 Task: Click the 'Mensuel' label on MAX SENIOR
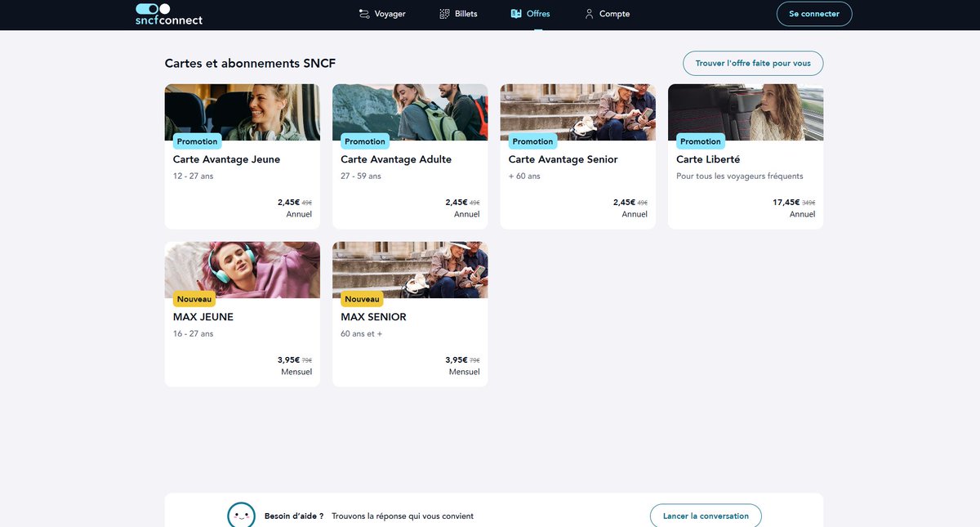465,372
